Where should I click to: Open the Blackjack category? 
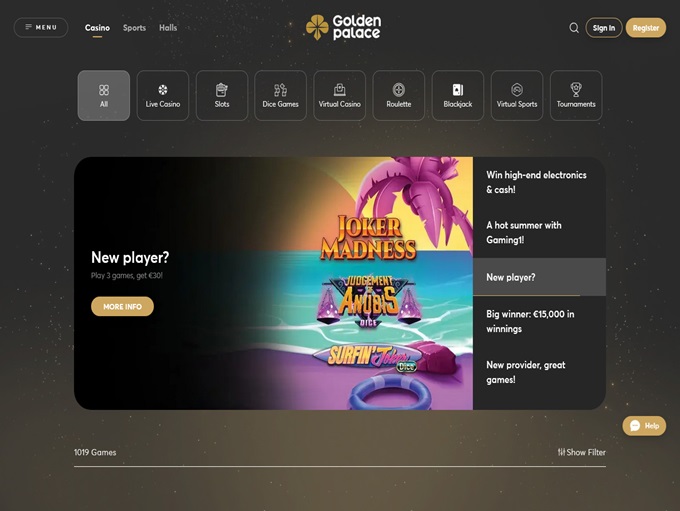458,95
